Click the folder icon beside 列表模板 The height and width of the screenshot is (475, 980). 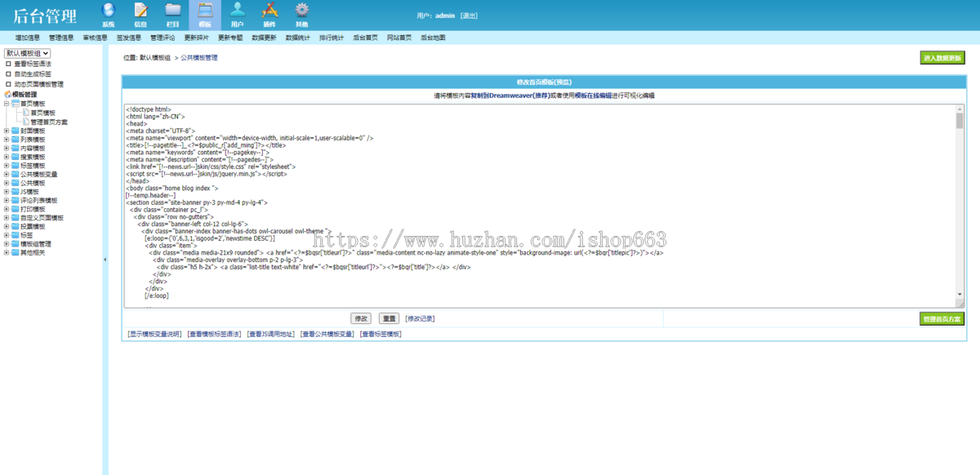coord(16,140)
